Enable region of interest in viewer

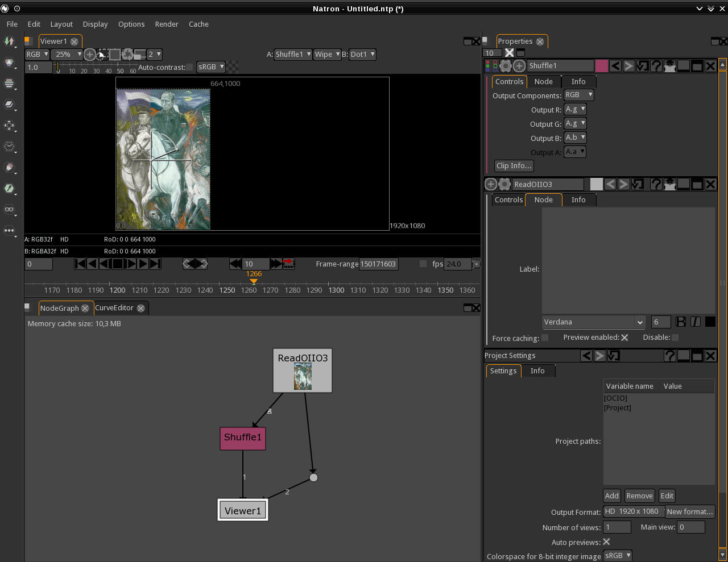tap(115, 55)
